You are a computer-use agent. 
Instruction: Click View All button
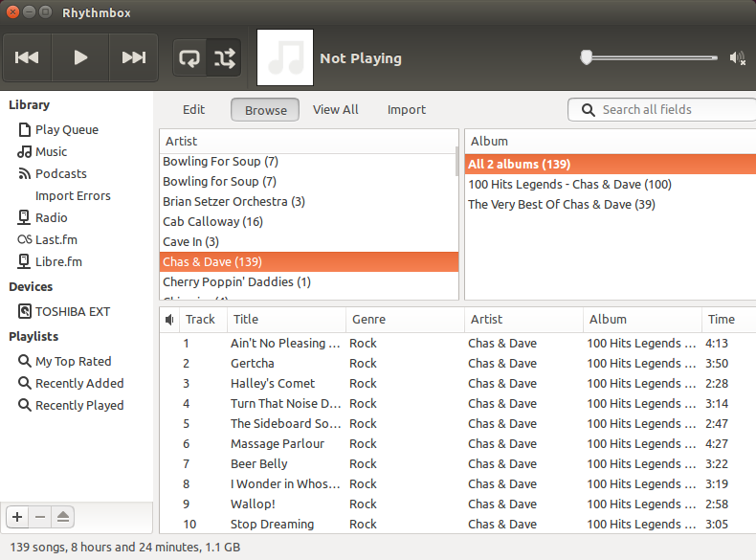click(x=336, y=110)
